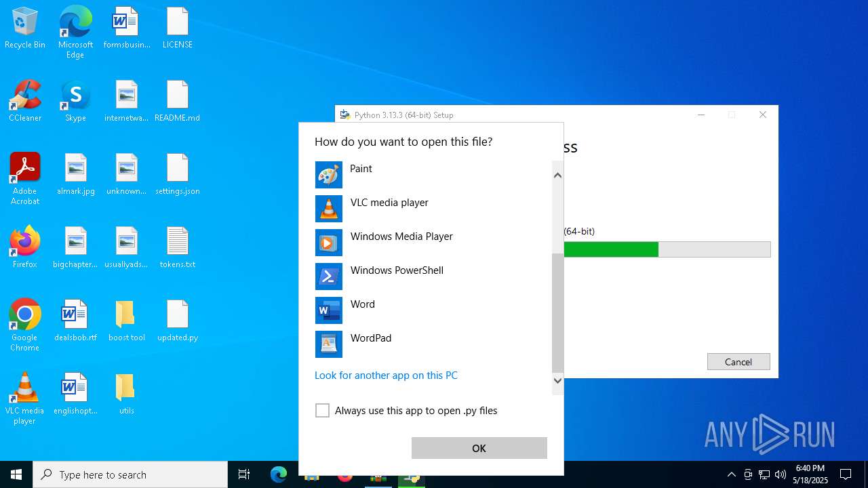868x488 pixels.
Task: Open the volume control in system tray
Action: click(x=781, y=474)
